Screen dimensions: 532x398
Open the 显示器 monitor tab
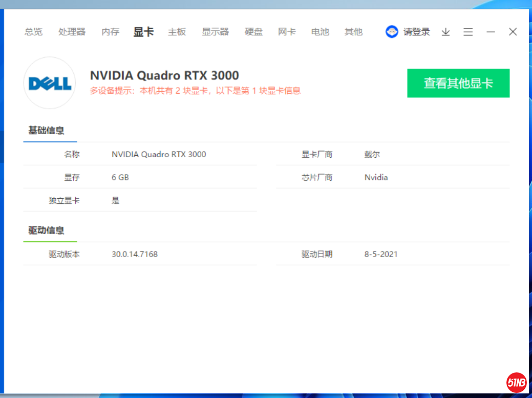coord(215,32)
